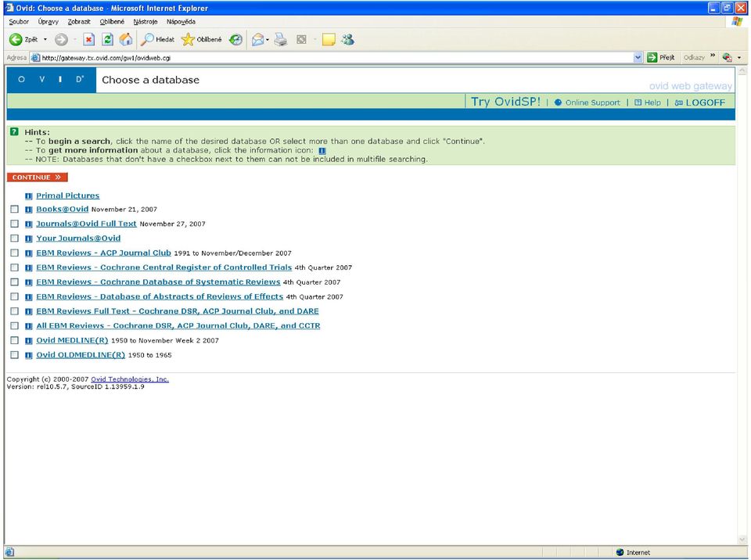Tick the Your Journals@Ovid checkbox
751x560 pixels.
14,238
